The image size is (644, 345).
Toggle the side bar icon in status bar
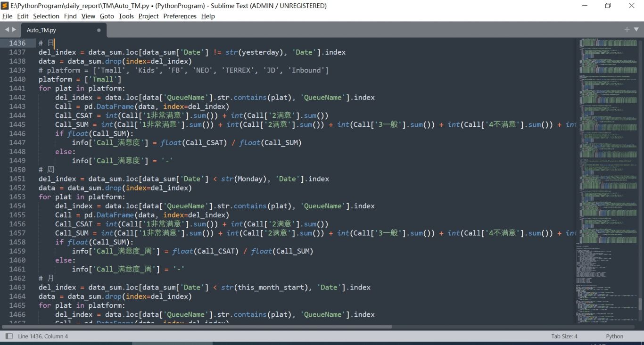(x=9, y=336)
